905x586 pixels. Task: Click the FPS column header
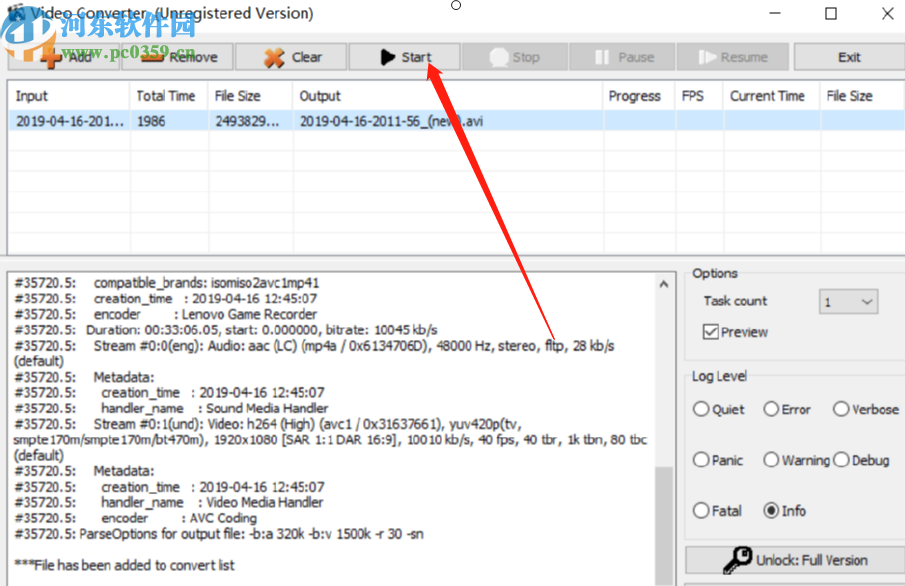point(699,96)
